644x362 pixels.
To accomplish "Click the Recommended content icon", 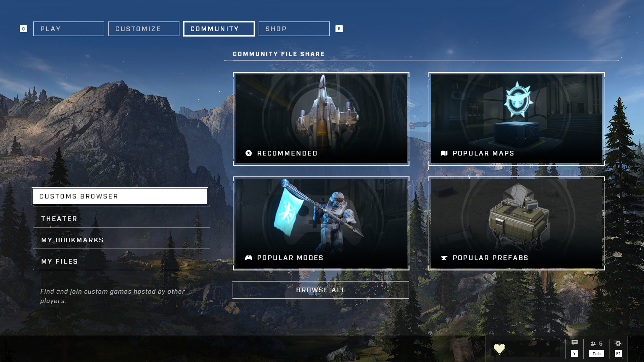I will [249, 153].
